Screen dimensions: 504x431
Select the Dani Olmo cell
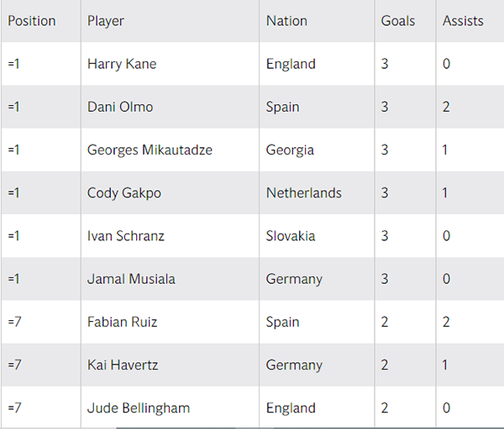(x=120, y=107)
